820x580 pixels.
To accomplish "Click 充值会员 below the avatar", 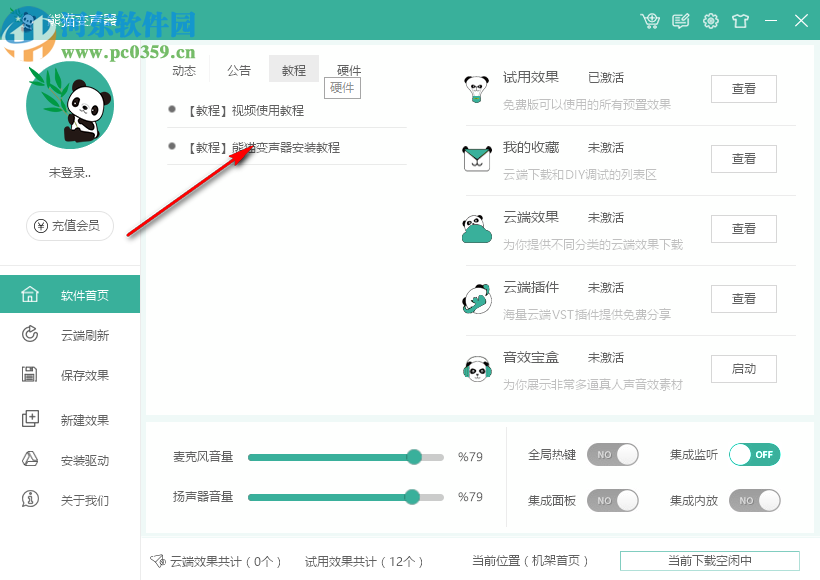I will [68, 226].
